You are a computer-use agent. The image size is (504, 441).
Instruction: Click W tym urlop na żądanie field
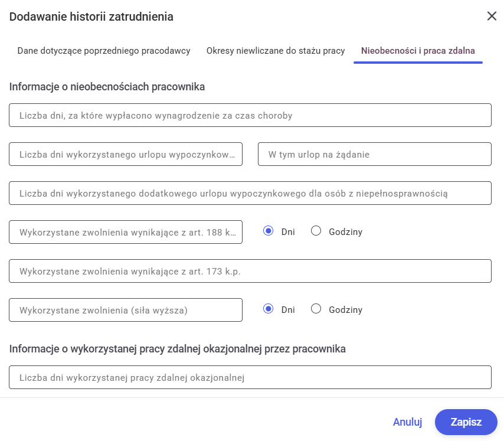click(375, 154)
